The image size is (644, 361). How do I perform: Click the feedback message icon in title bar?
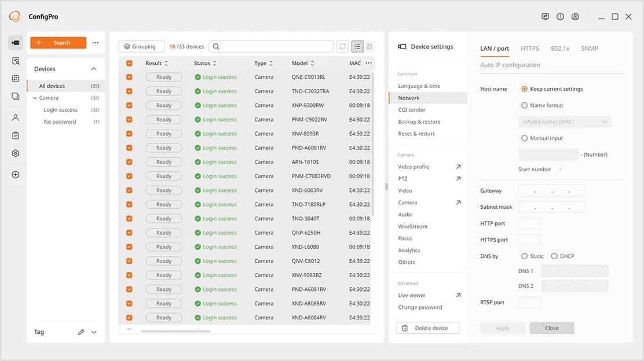(545, 16)
